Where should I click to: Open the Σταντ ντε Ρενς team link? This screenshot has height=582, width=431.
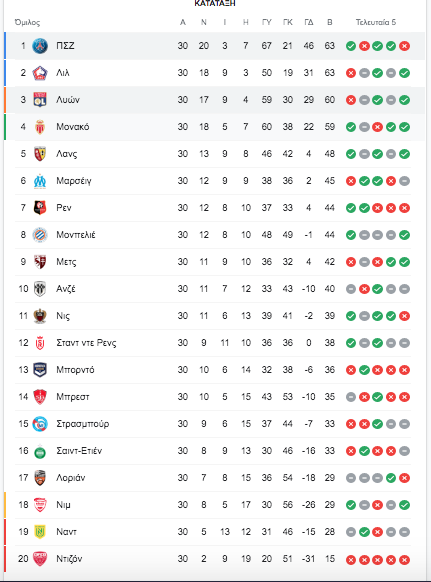coord(86,343)
